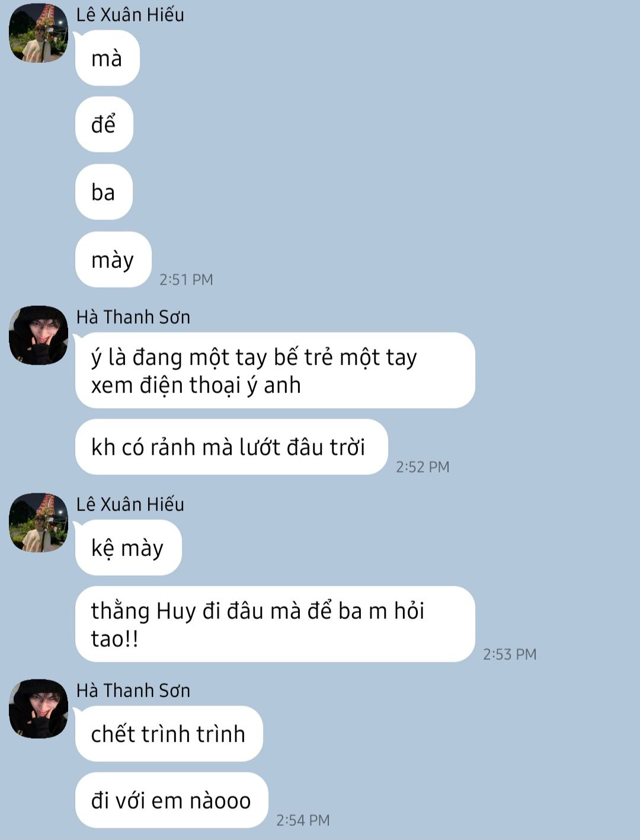
Task: Select the "chết trình trình" message
Action: [x=169, y=734]
